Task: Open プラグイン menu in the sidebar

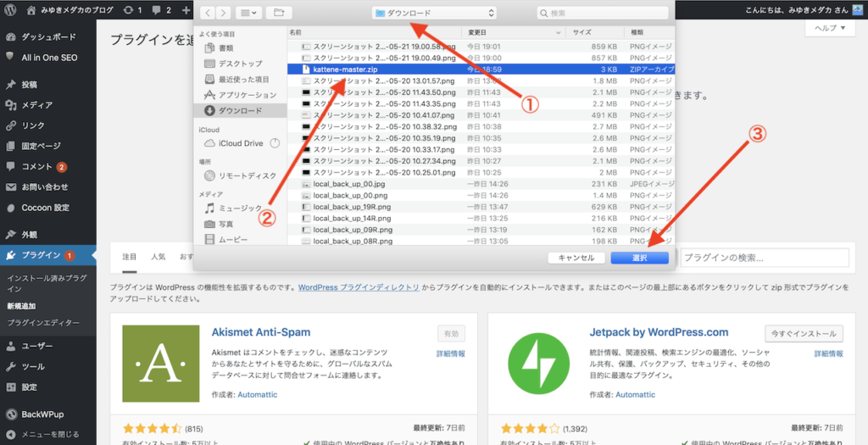Action: pos(48,255)
